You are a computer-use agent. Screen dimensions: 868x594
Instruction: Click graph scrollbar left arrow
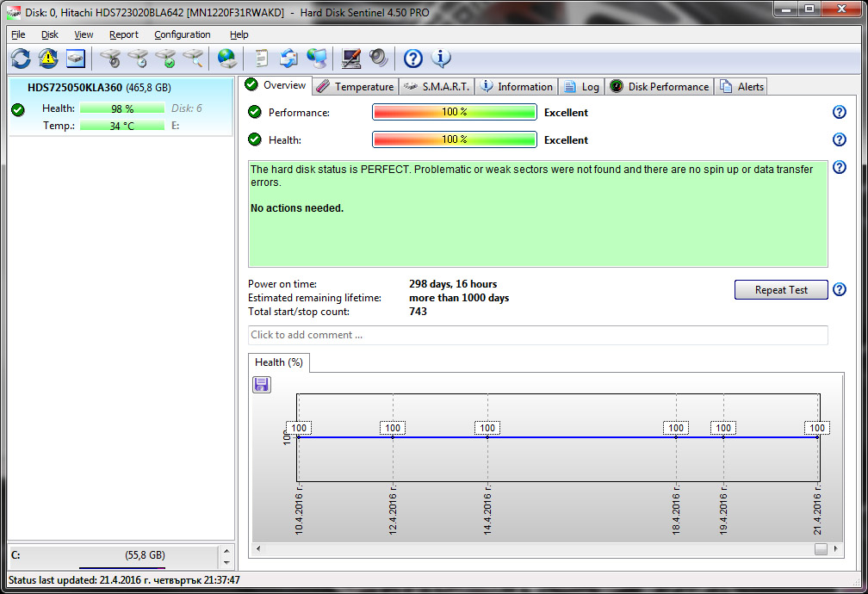258,548
